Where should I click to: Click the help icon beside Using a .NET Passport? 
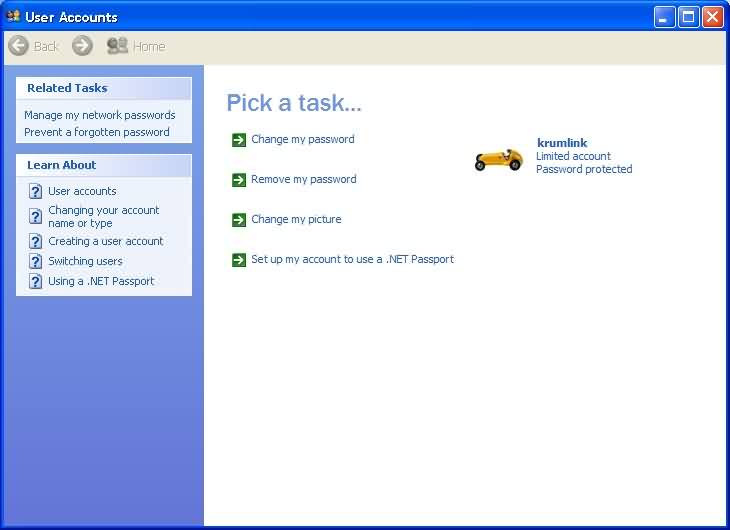35,281
